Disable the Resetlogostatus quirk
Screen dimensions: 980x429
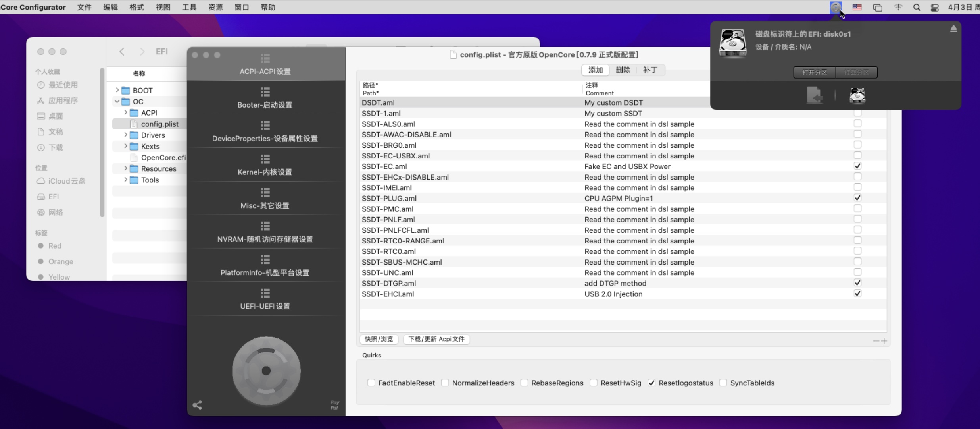coord(651,383)
